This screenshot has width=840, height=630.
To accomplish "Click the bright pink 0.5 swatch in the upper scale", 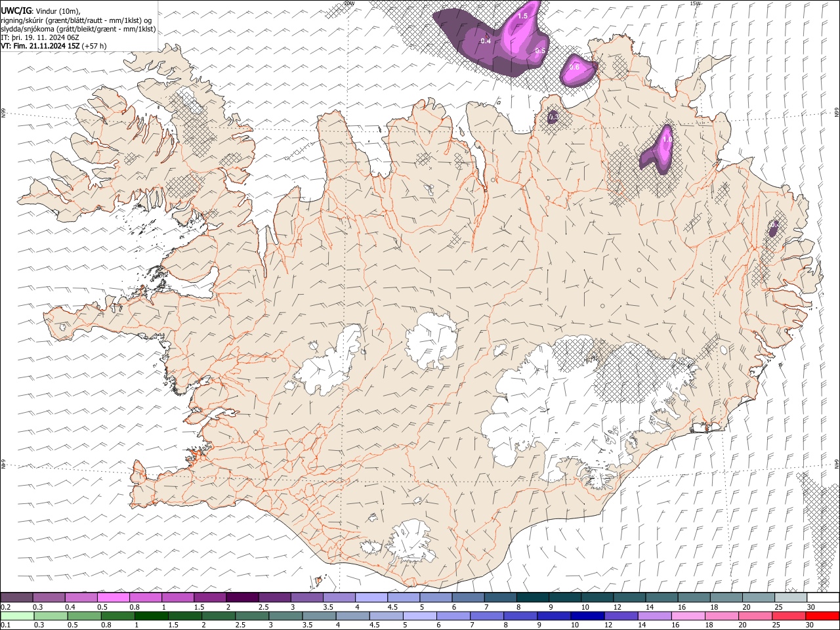I will pyautogui.click(x=114, y=598).
